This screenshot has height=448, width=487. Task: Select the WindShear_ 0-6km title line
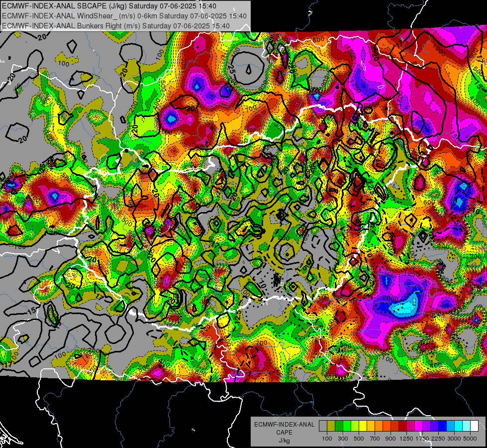[124, 16]
